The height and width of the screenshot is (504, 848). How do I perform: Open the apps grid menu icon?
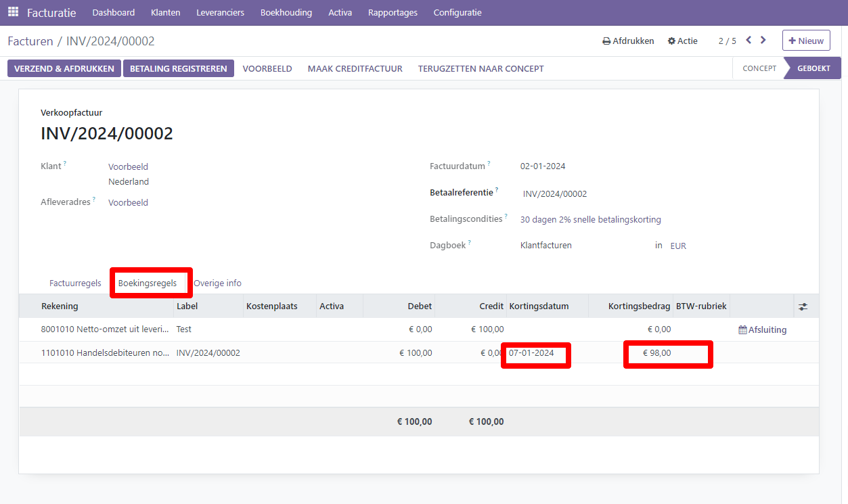click(x=13, y=12)
